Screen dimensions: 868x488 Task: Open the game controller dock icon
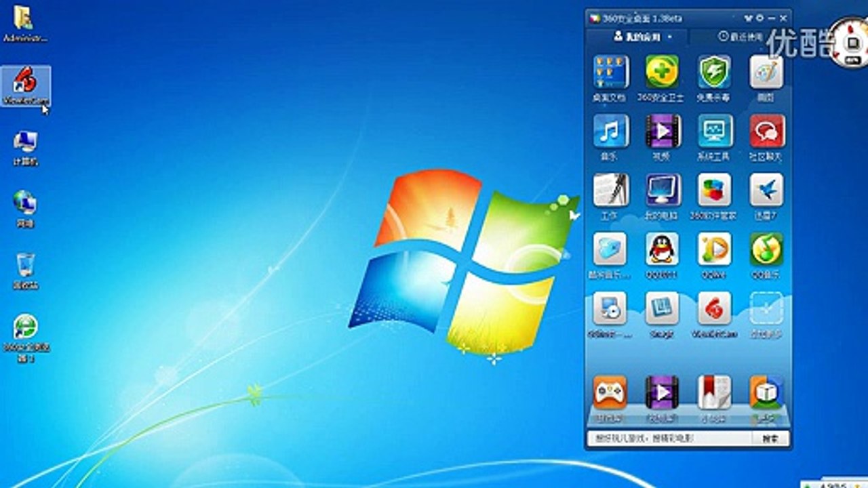pos(610,392)
